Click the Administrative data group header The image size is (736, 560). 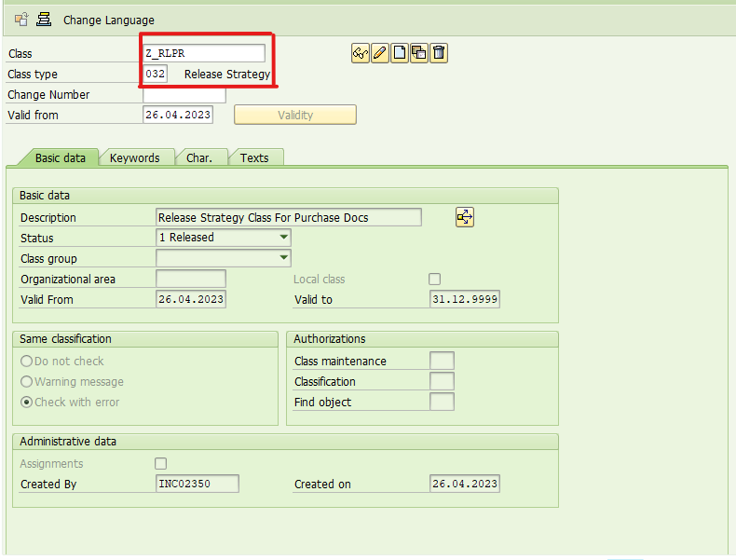click(286, 442)
